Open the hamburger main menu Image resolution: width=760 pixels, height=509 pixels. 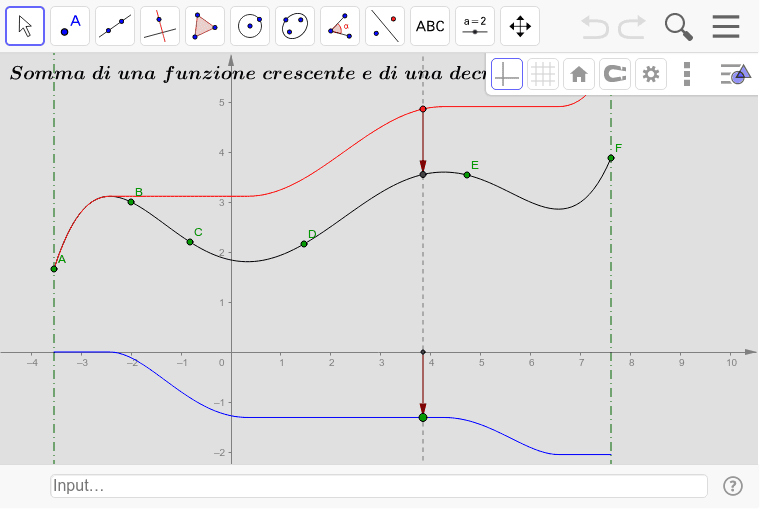[x=726, y=27]
